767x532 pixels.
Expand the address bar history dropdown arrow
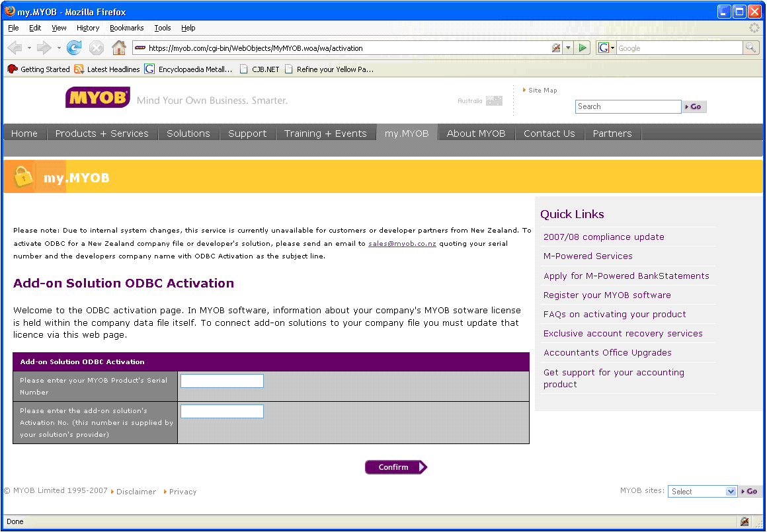[x=568, y=48]
